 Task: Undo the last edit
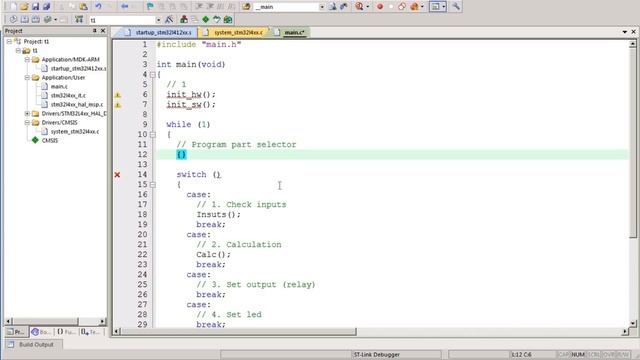(98, 7)
